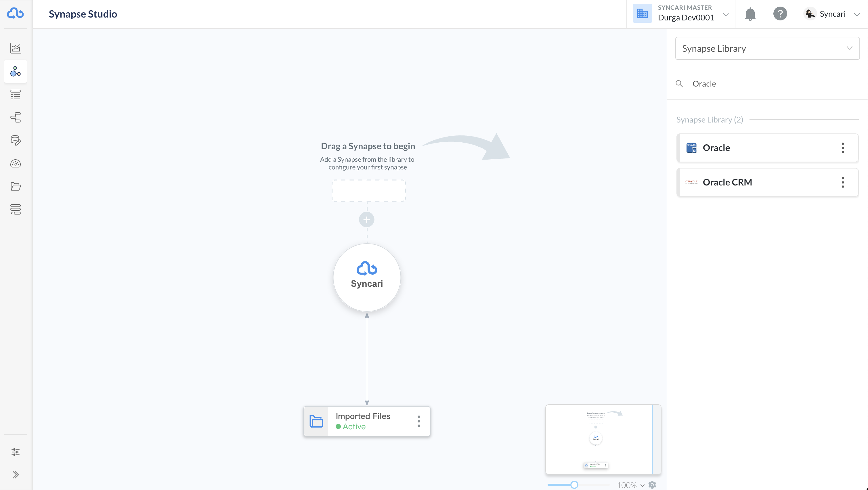Open the canvas settings gear icon
868x490 pixels.
point(652,485)
